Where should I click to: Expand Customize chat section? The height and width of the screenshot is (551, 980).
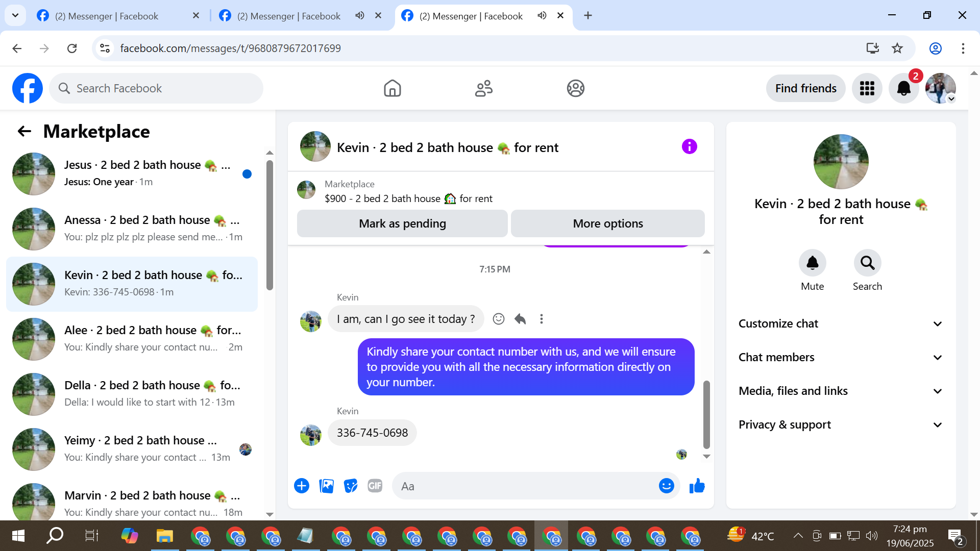[841, 323]
